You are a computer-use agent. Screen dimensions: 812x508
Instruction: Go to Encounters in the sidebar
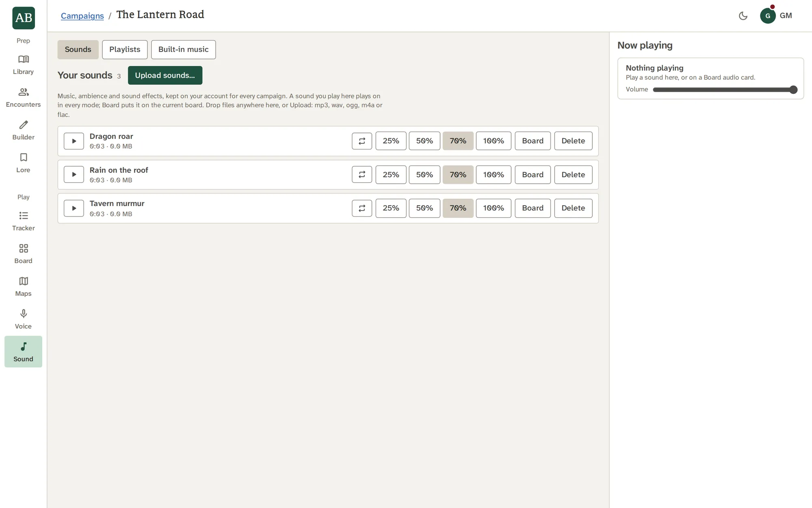click(x=23, y=98)
